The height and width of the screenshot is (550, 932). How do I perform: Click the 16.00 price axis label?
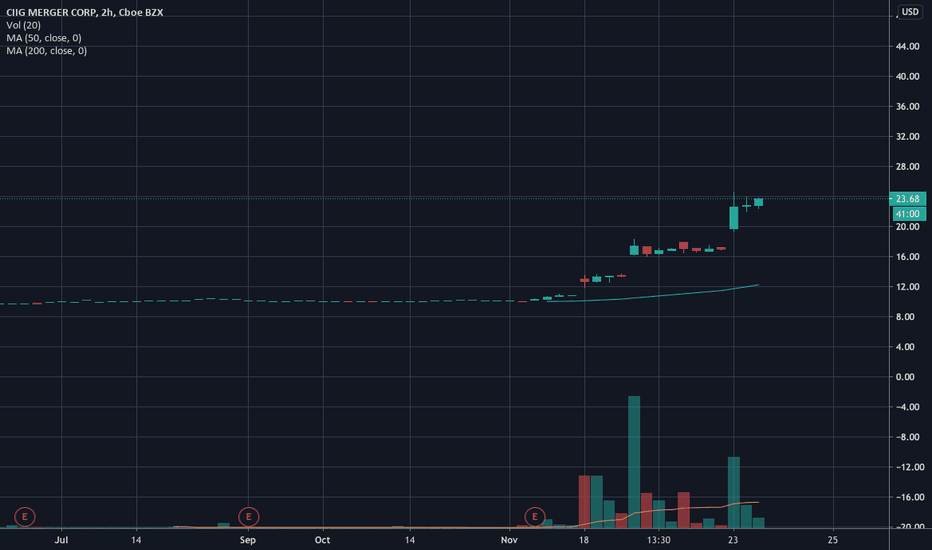click(x=908, y=257)
